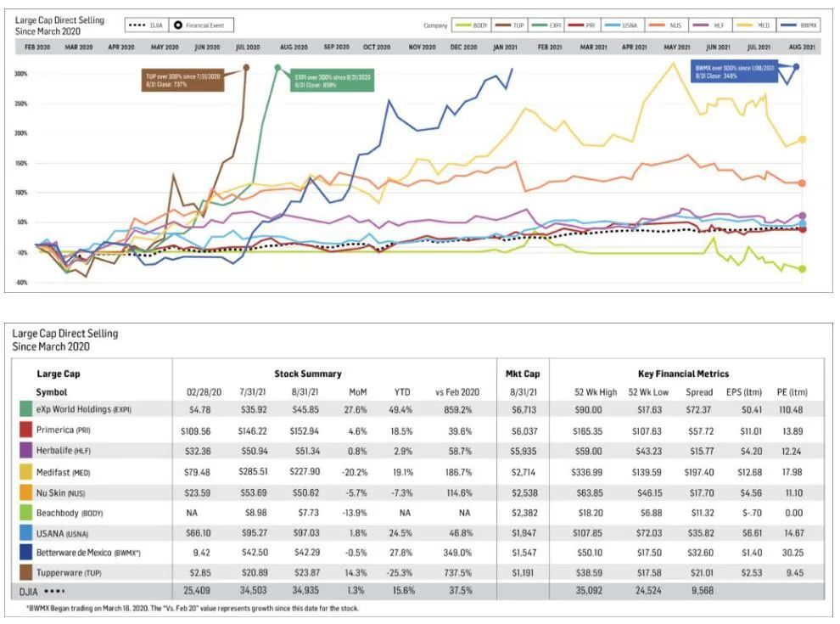The image size is (840, 624).
Task: Click AUG 2021 on the timeline axis
Action: [802, 48]
